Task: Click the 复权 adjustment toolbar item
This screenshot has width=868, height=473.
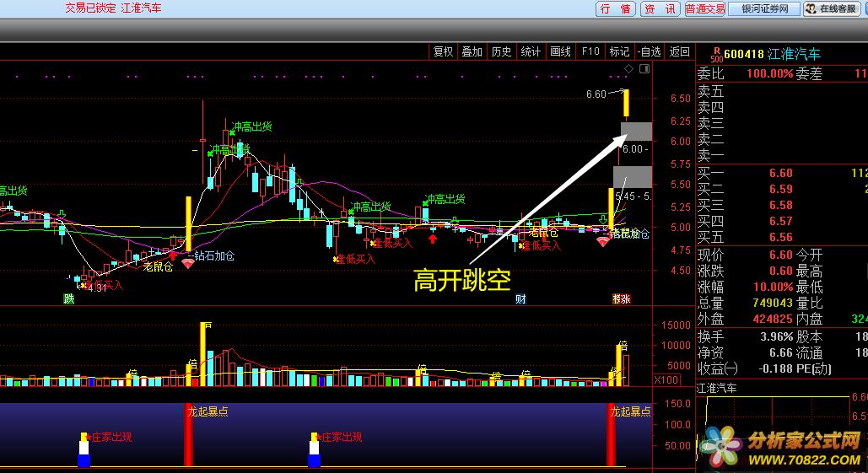Action: (x=443, y=51)
